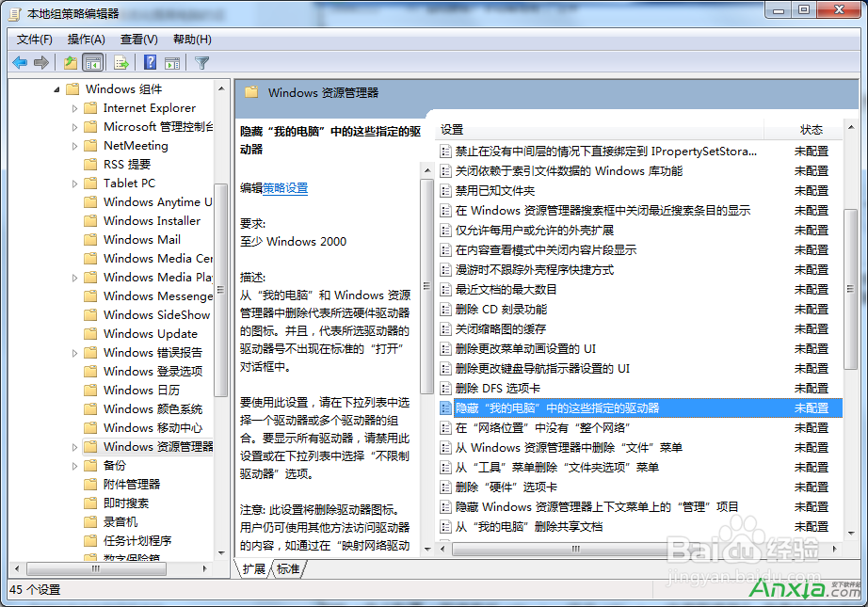Open the 策略设置 edit link

[x=285, y=188]
